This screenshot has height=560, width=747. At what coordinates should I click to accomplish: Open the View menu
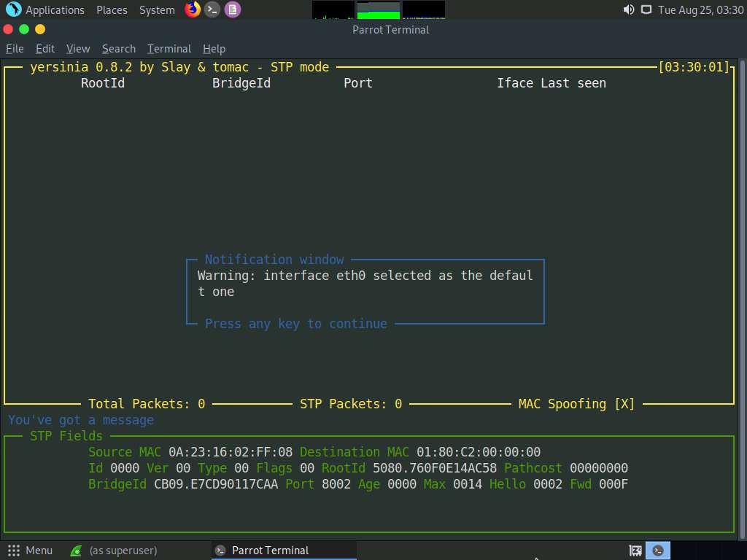(x=78, y=49)
